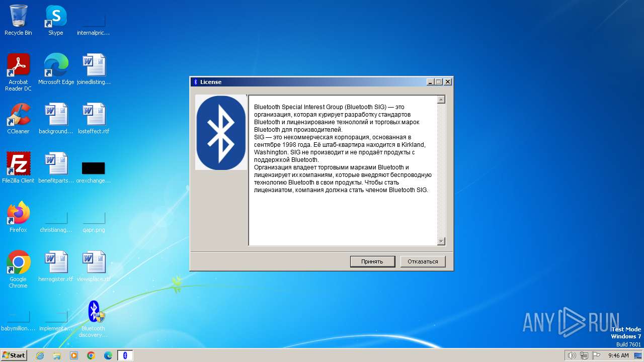Select the CCleaner desktop shortcut
The height and width of the screenshot is (362, 644).
[18, 119]
